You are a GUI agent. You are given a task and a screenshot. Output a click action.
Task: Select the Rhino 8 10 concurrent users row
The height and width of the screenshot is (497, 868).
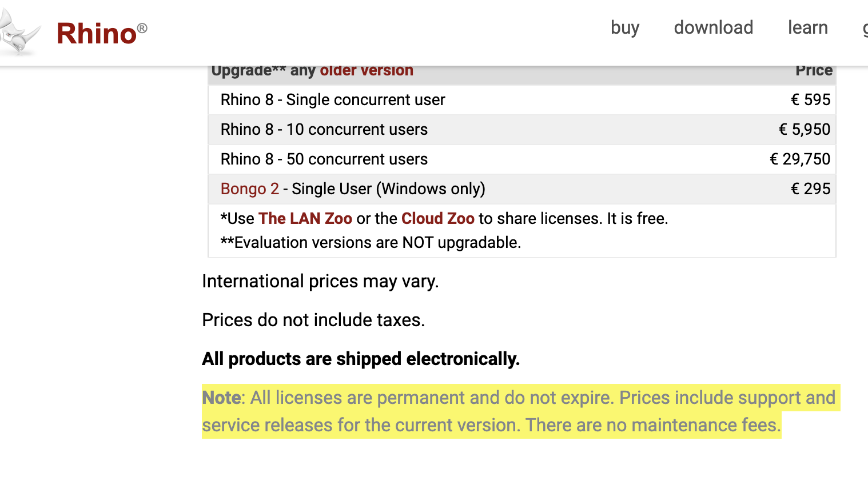click(324, 129)
